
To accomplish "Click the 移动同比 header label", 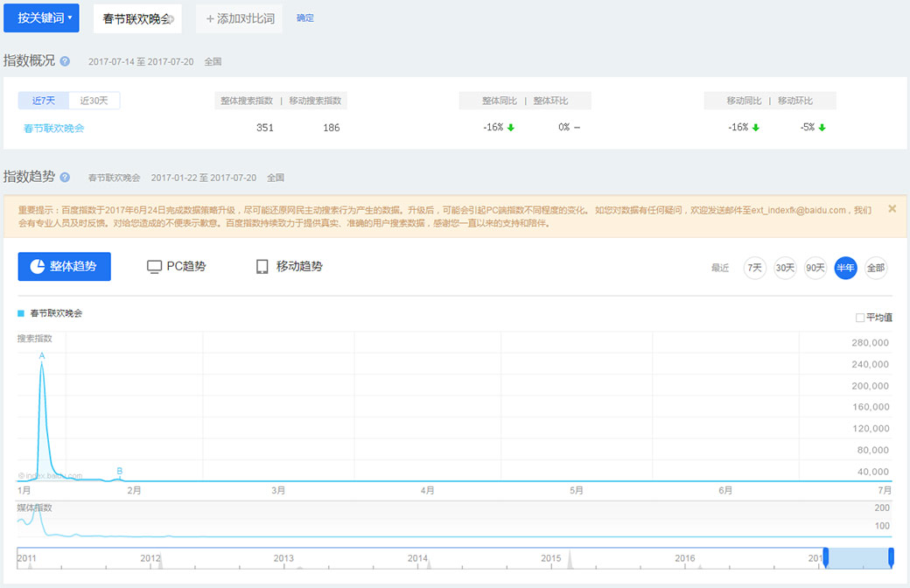I will (744, 101).
